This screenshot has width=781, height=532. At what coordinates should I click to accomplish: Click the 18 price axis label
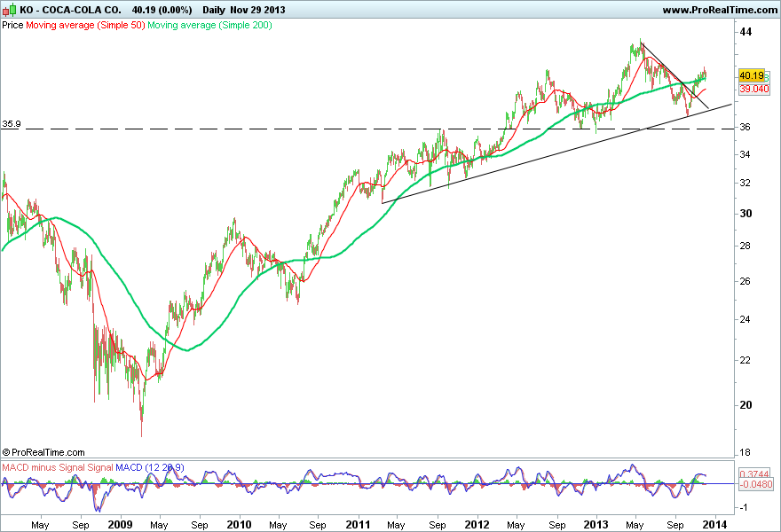point(745,453)
